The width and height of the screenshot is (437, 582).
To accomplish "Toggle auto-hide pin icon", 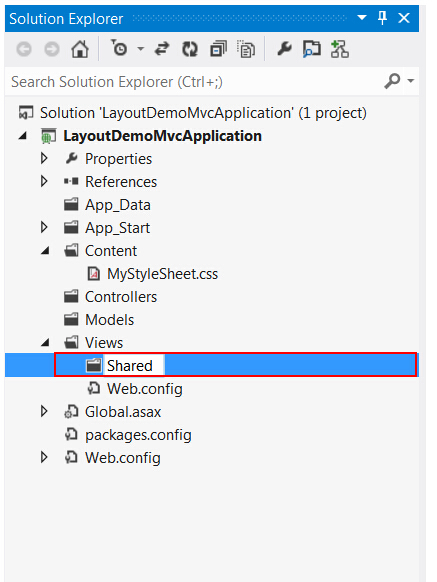I will click(x=382, y=17).
